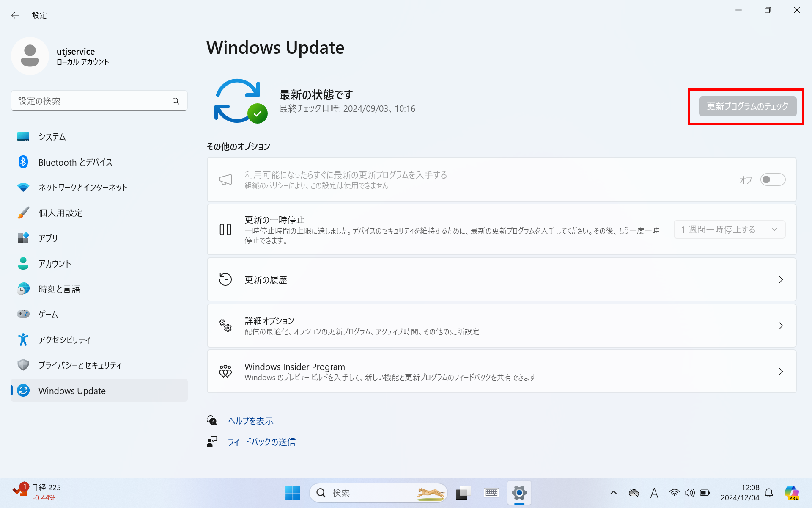The height and width of the screenshot is (508, 812).
Task: Open the ヘルプを表示 link
Action: point(251,421)
